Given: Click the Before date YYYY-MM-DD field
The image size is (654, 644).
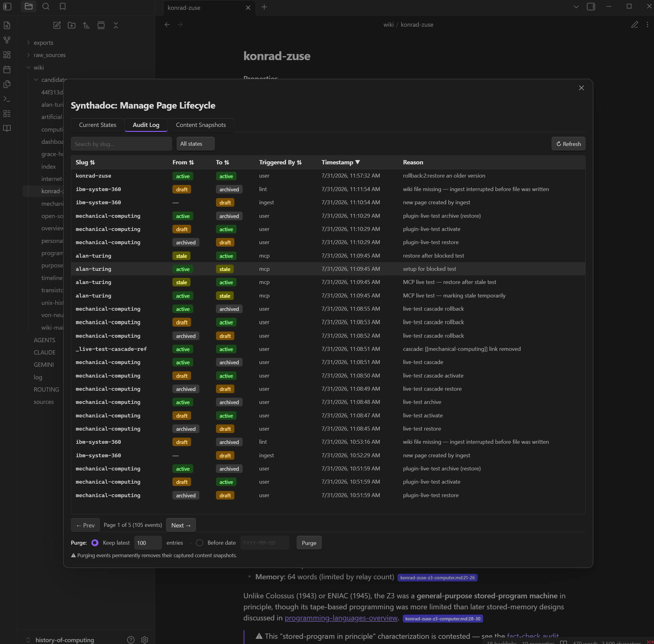Looking at the screenshot, I should coord(265,542).
